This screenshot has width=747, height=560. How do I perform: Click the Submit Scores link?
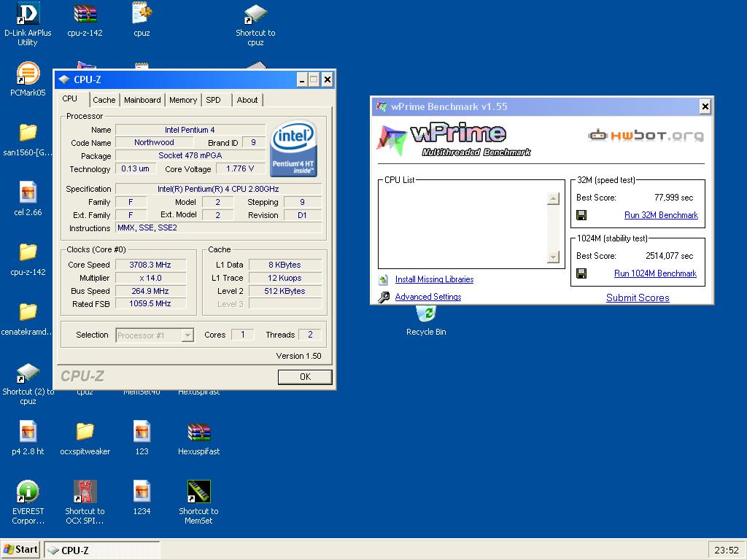pos(638,297)
